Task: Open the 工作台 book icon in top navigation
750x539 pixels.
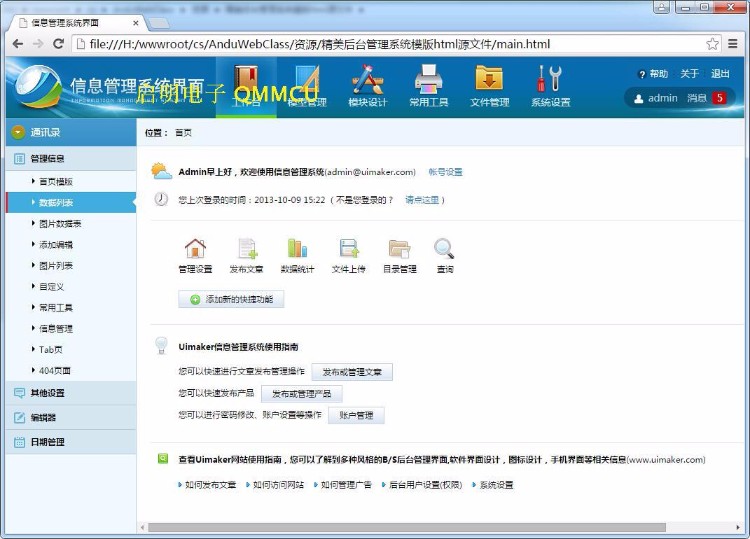Action: click(246, 79)
